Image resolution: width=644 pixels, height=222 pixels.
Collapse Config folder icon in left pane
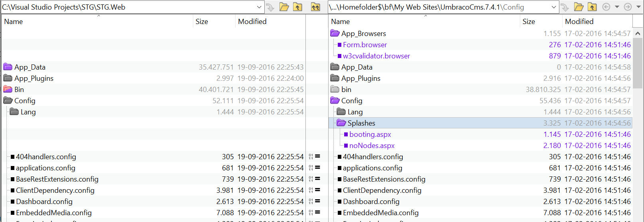coord(8,100)
